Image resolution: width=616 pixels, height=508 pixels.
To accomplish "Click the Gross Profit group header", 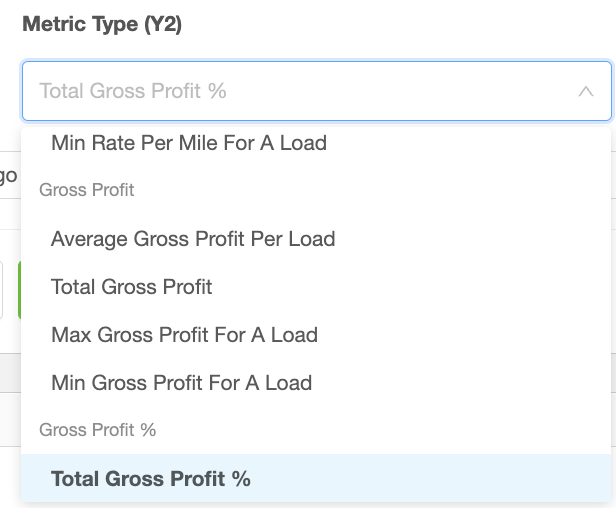I will pos(86,190).
